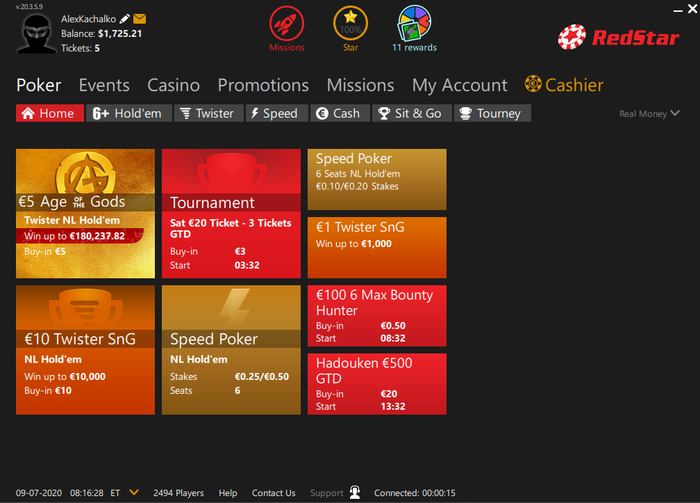The height and width of the screenshot is (503, 700).
Task: Open the Cashier section
Action: [564, 85]
